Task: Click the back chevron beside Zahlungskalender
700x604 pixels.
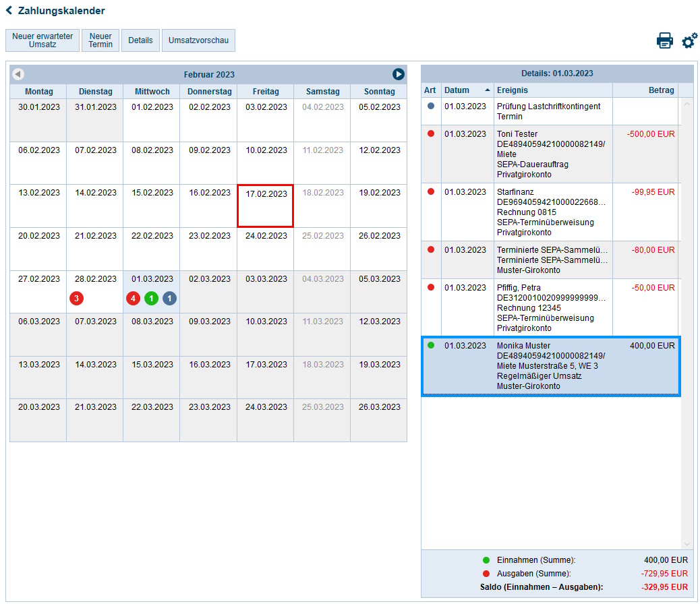Action: coord(9,11)
